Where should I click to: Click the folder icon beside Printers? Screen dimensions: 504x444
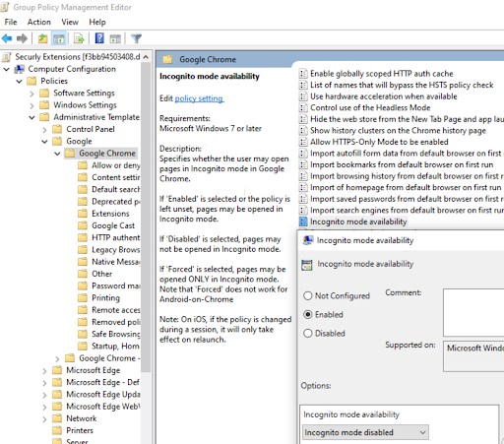[x=57, y=430]
